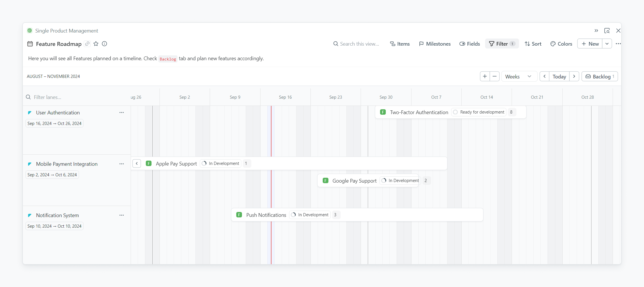The width and height of the screenshot is (644, 287).
Task: Click the zoom in plus button
Action: click(485, 76)
